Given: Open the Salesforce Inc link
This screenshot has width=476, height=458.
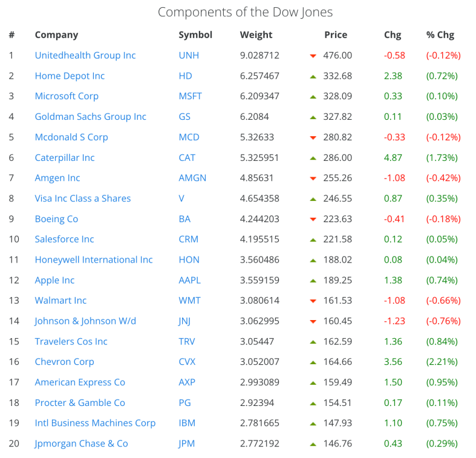Looking at the screenshot, I should [x=64, y=239].
